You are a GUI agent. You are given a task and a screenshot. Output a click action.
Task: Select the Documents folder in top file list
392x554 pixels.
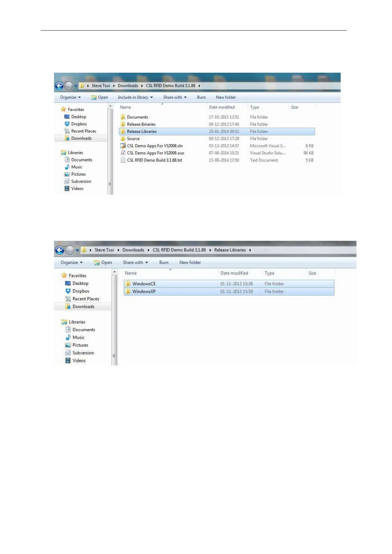[217, 117]
